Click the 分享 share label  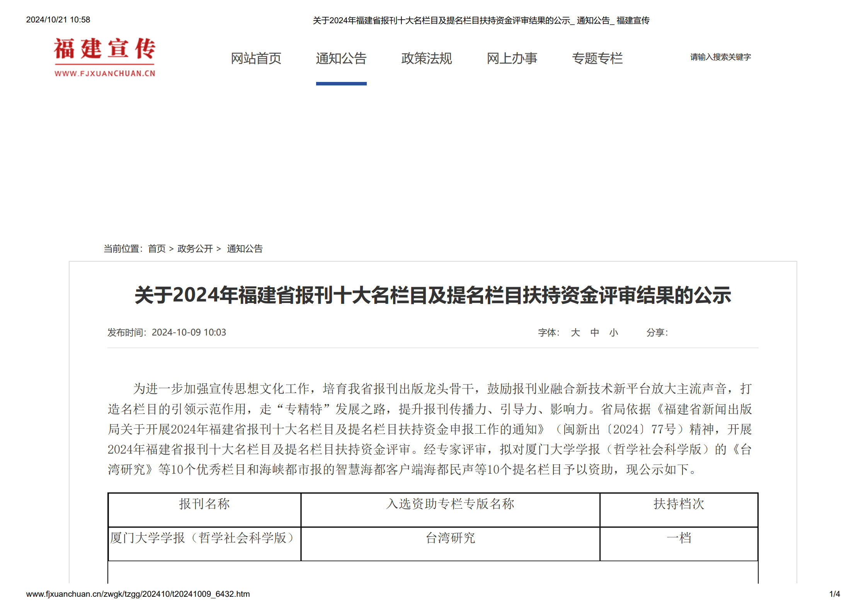657,332
